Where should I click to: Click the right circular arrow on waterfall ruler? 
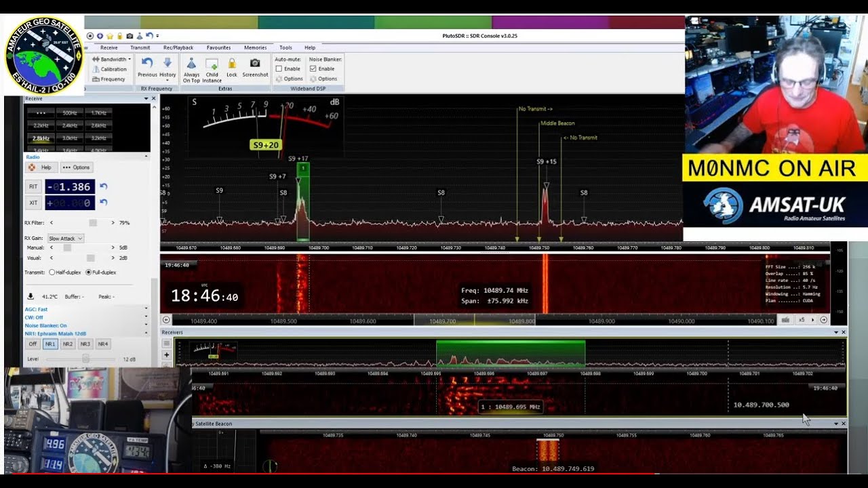click(x=824, y=320)
